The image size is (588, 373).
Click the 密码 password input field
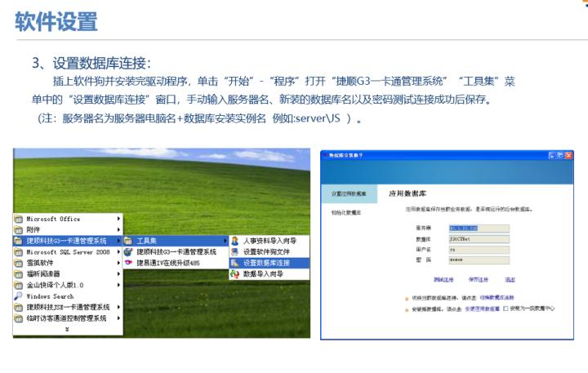coord(479,260)
